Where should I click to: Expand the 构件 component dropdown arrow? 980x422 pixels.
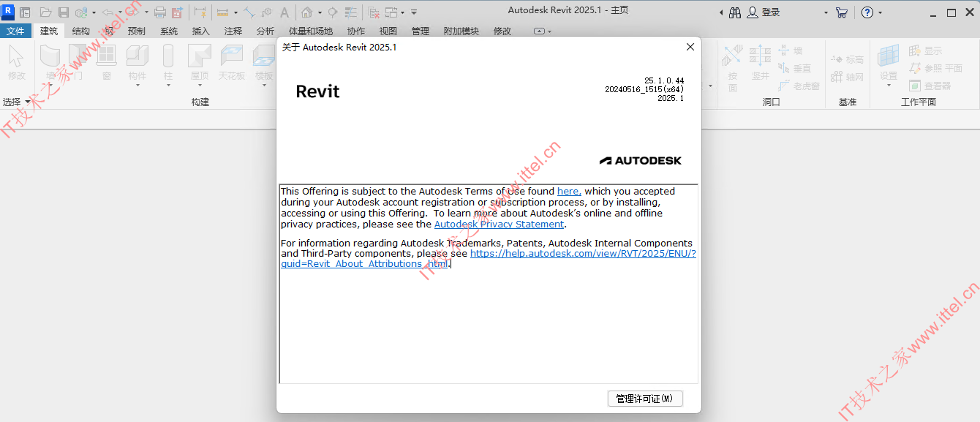coord(137,85)
